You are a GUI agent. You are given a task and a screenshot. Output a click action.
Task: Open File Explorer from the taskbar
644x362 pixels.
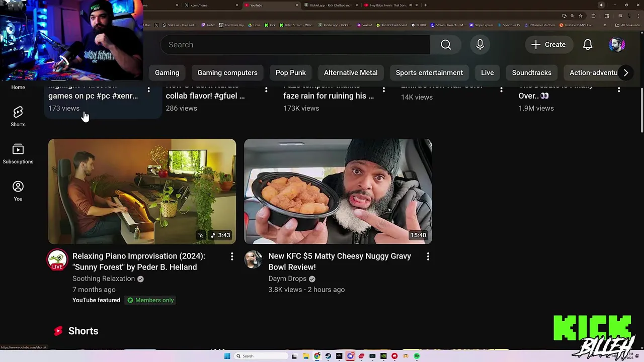(306, 356)
